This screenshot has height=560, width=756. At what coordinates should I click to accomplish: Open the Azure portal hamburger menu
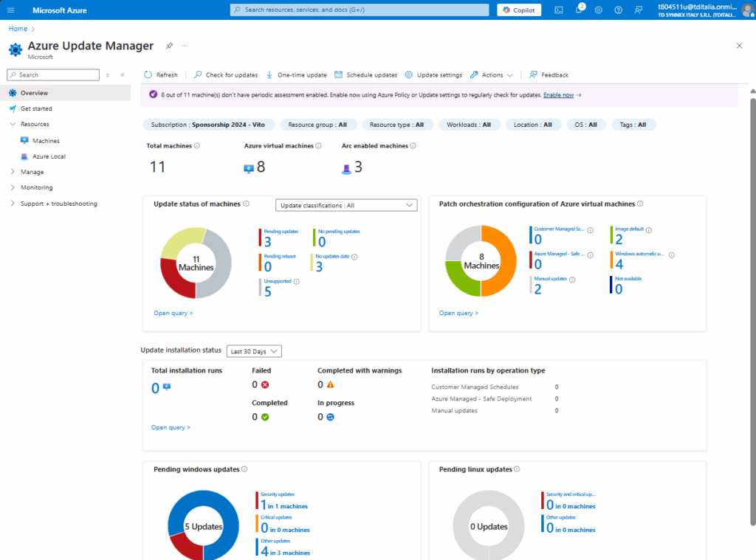click(11, 10)
